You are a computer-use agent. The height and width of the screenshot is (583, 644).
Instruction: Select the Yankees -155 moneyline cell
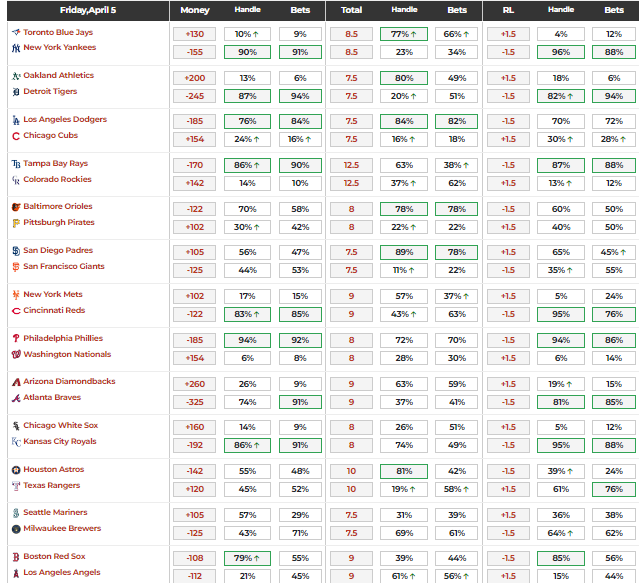click(x=195, y=52)
